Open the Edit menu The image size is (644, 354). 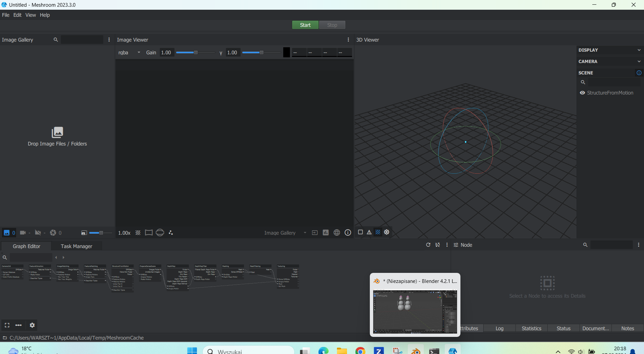click(17, 15)
